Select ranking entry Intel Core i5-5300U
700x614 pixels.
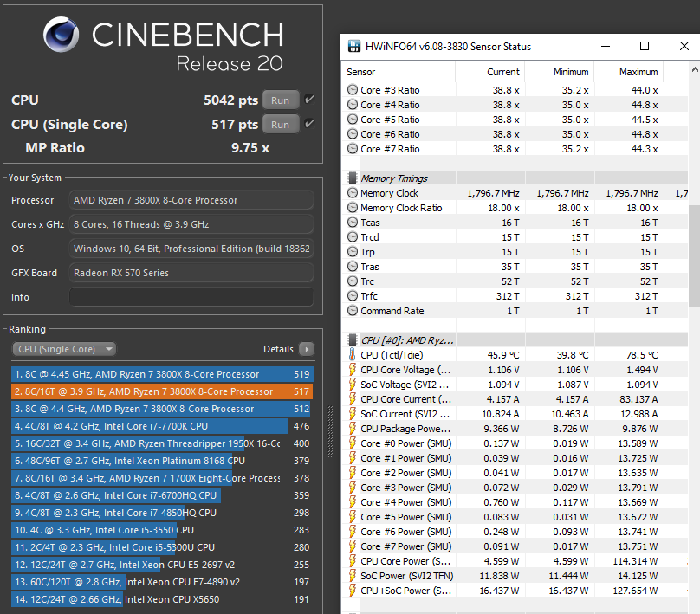(162, 547)
